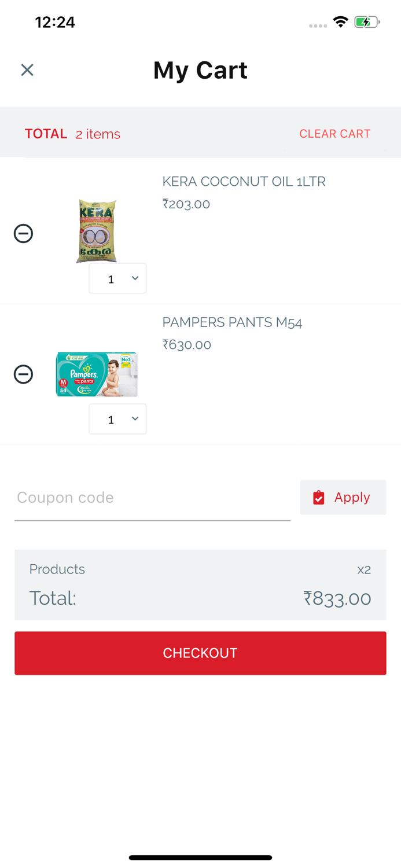401x868 pixels.
Task: Open KERA COCONUT OIL 1LTR product details
Action: (244, 181)
